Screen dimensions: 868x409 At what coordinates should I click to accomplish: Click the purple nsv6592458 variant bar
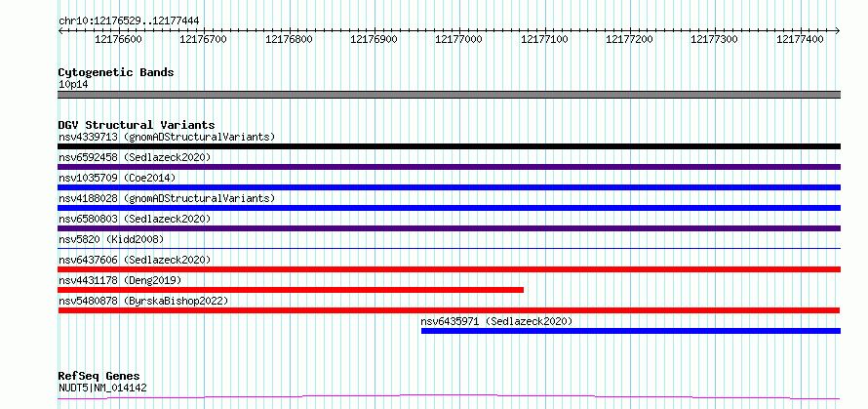point(449,167)
